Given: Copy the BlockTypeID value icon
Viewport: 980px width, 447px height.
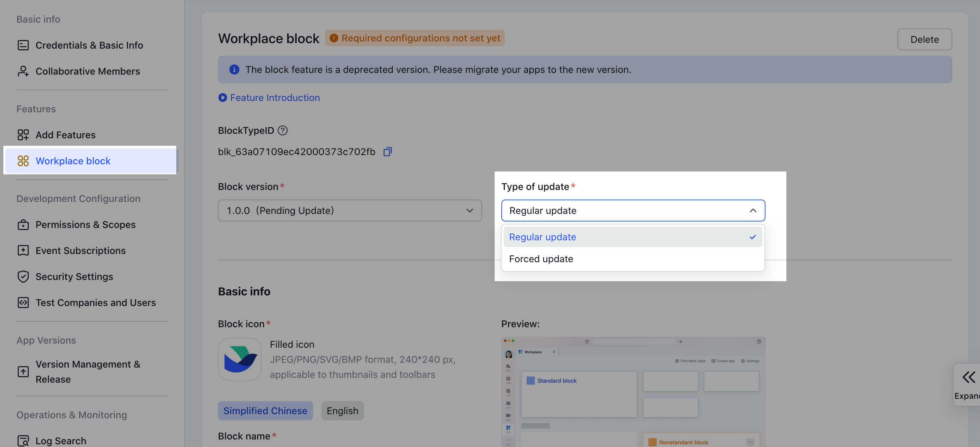Looking at the screenshot, I should point(387,152).
